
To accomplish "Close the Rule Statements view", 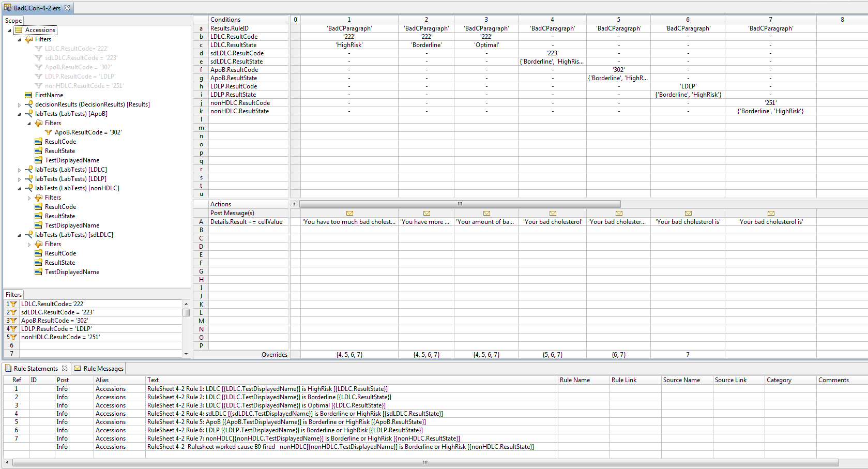I will pyautogui.click(x=65, y=368).
